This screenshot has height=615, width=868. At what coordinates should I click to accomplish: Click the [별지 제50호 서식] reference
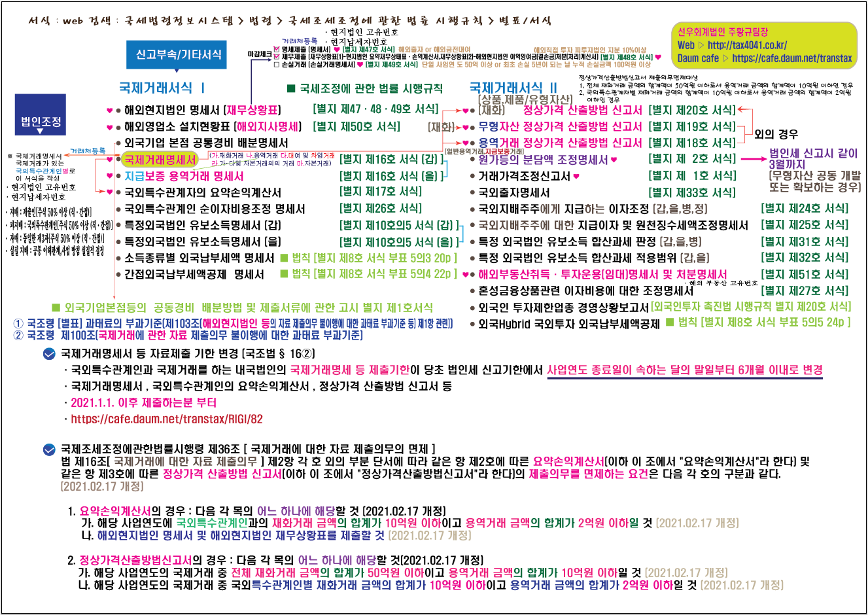[x=356, y=126]
